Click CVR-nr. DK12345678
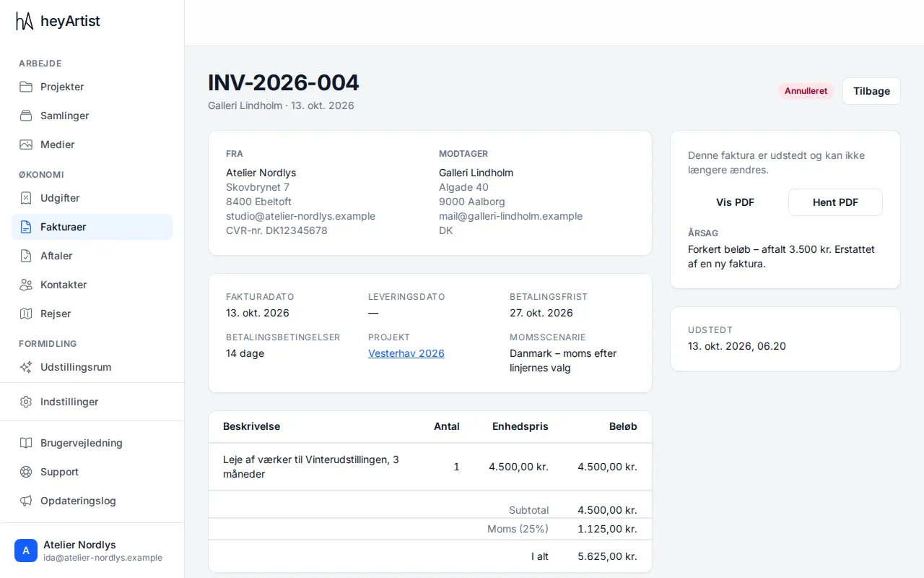Screen dimensions: 924x578 pyautogui.click(x=276, y=230)
